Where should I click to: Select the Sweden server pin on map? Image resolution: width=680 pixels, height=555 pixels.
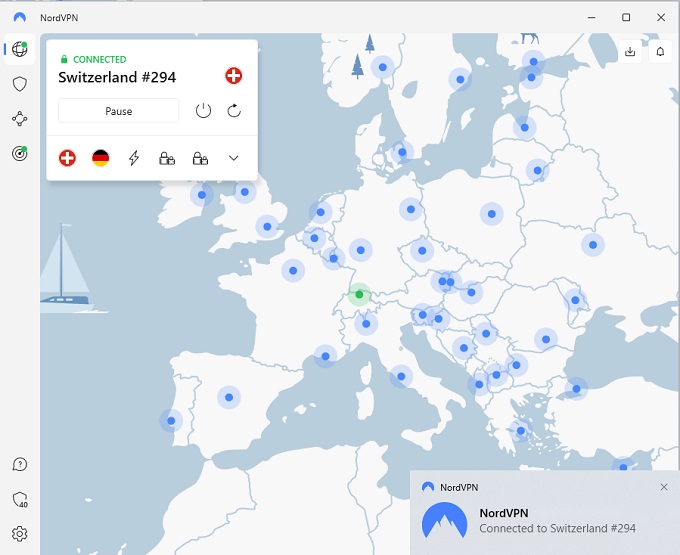click(x=460, y=79)
